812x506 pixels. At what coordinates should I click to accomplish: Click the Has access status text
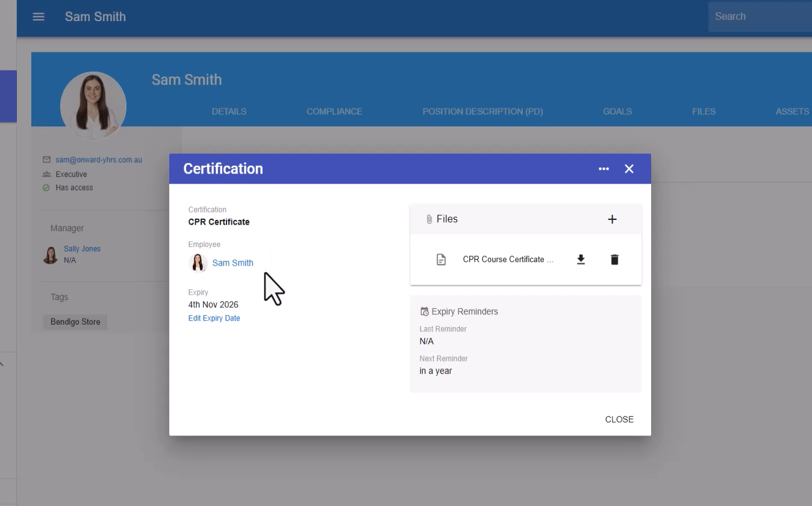[74, 187]
